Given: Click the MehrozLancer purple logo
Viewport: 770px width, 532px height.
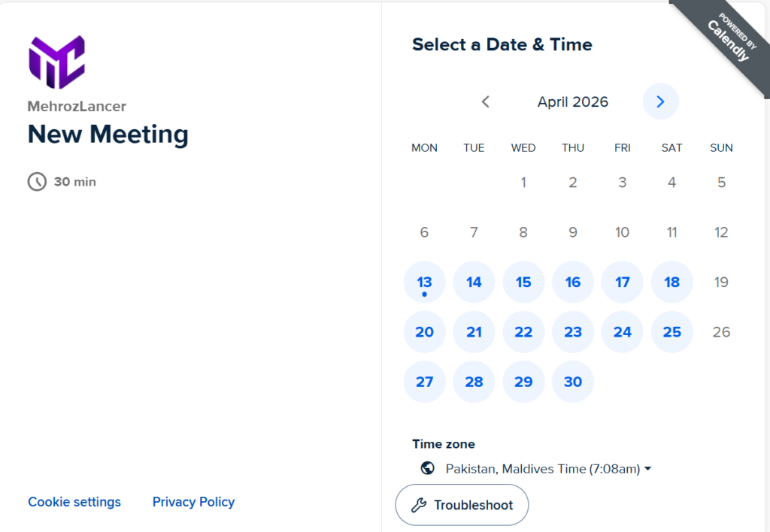Looking at the screenshot, I should pyautogui.click(x=56, y=62).
